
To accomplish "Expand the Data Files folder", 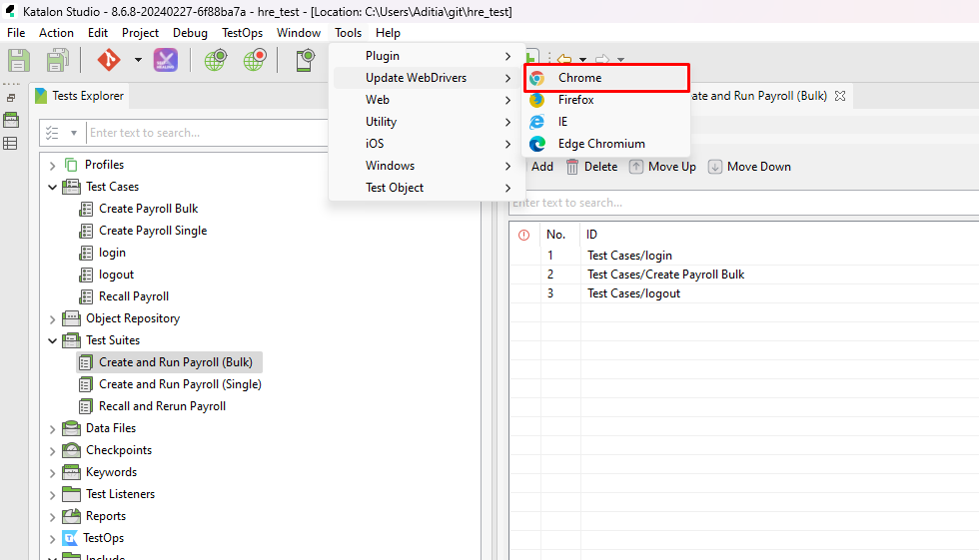I will pos(52,429).
